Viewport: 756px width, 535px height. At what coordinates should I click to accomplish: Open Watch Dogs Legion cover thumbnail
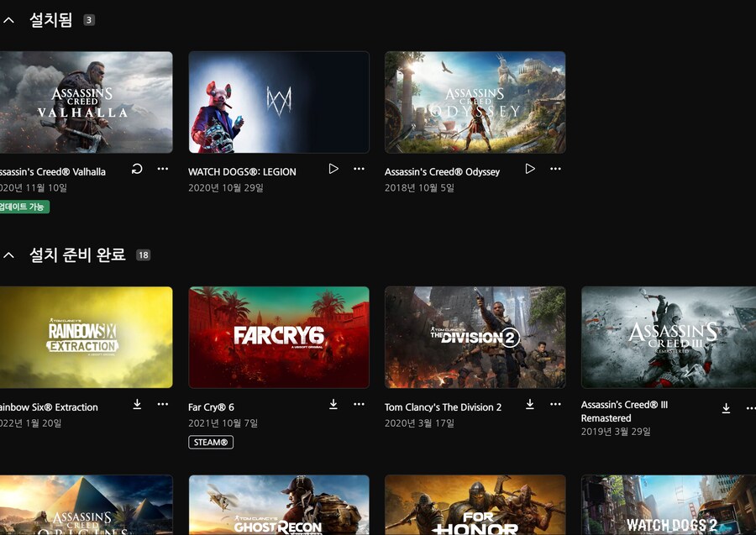[x=279, y=102]
